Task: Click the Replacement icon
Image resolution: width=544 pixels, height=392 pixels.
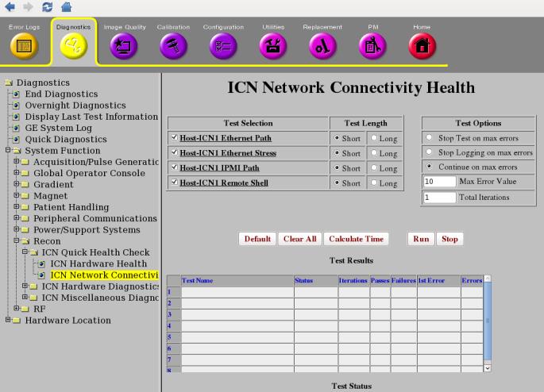Action: coord(322,47)
